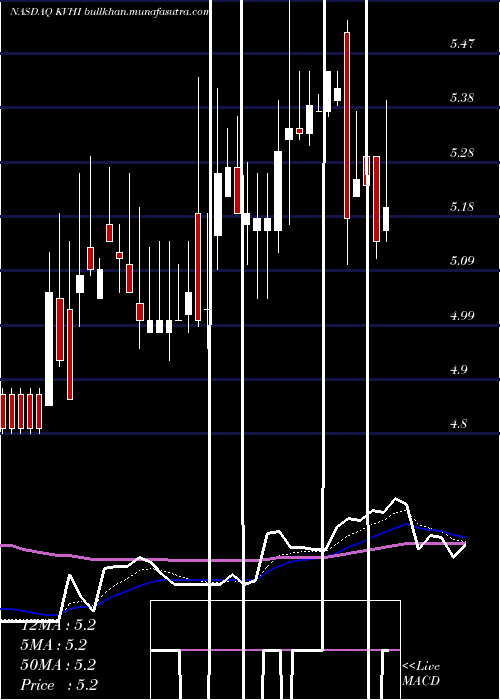The height and width of the screenshot is (700, 500).
Task: Click the NASDAQ KVHI bullkhan.munafasutra.com title text
Action: point(109,12)
